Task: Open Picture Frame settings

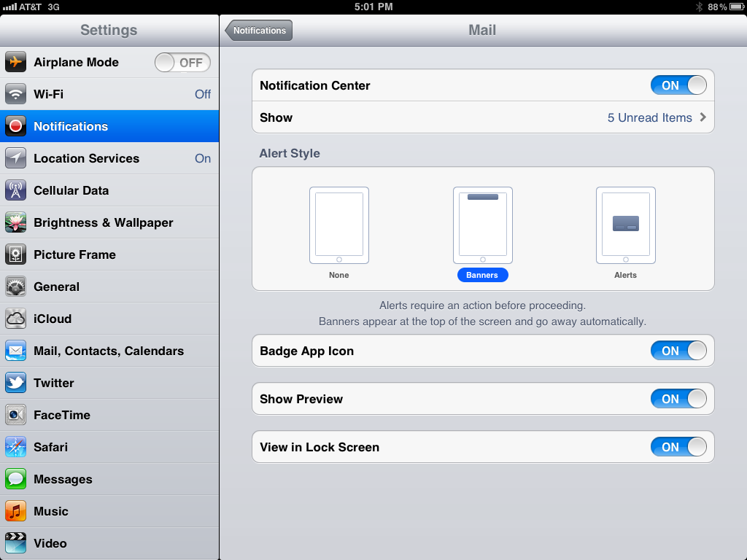Action: pos(109,254)
